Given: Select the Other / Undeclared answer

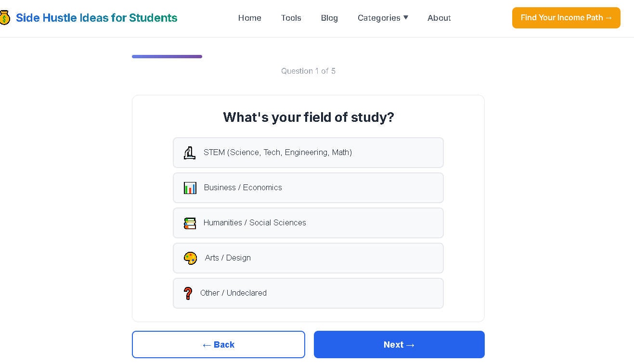Looking at the screenshot, I should [x=308, y=293].
